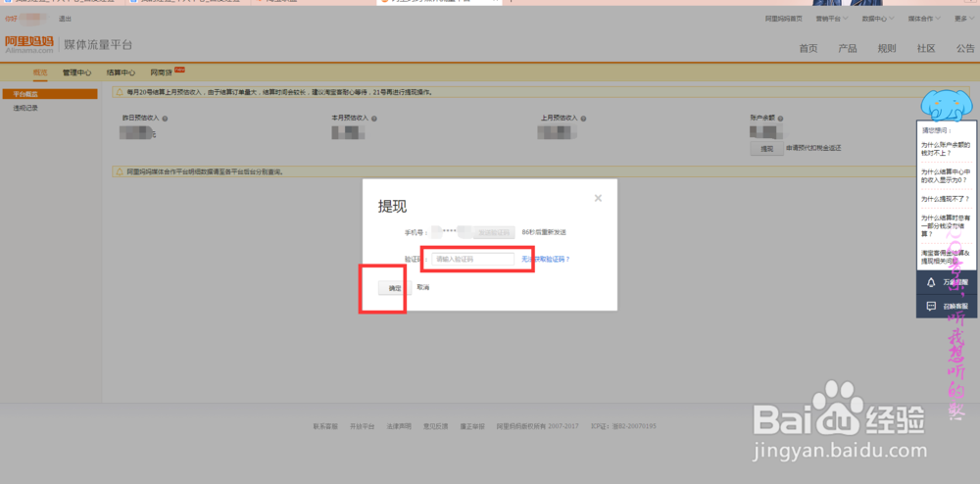
Task: Open the 无法获取验证码? help link
Action: pyautogui.click(x=546, y=259)
